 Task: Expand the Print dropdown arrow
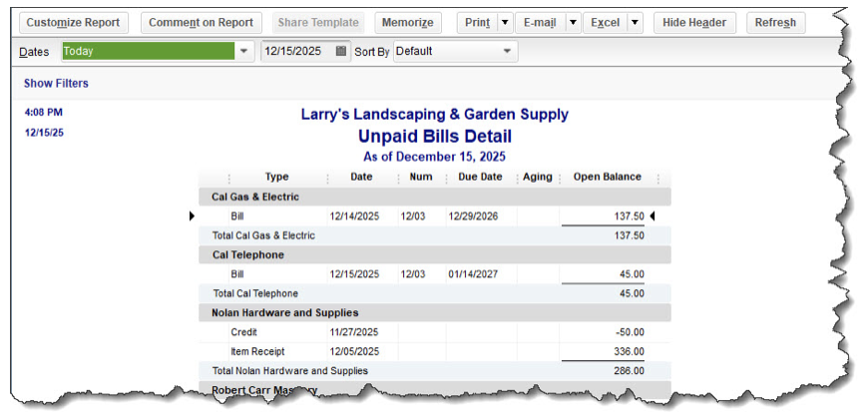pyautogui.click(x=505, y=23)
